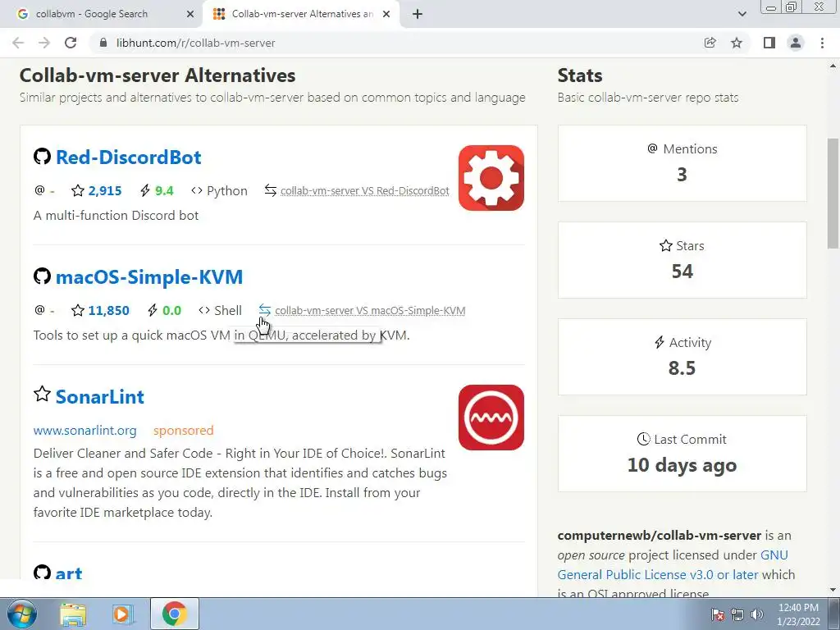This screenshot has height=630, width=840.
Task: Visit www.sonarlint.org link
Action: [84, 430]
